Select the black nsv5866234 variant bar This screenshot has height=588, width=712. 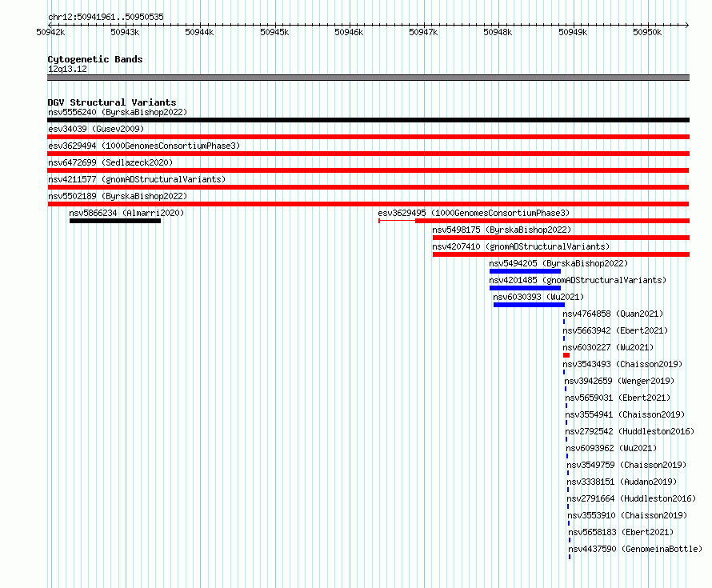coord(115,221)
